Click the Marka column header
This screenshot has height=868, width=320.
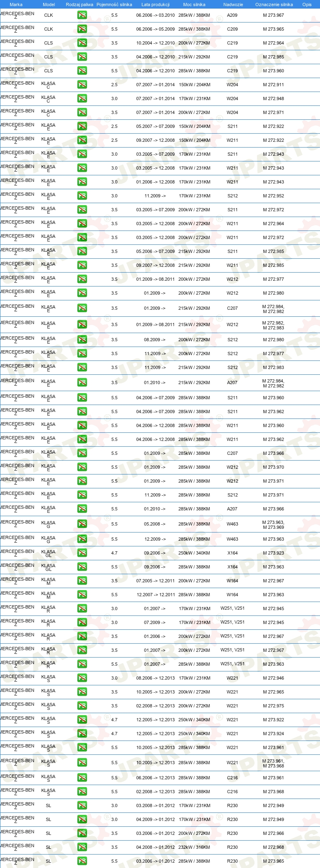pos(16,4)
